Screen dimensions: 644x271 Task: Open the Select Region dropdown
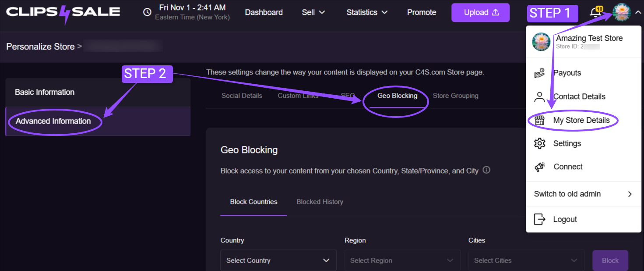[x=402, y=260]
